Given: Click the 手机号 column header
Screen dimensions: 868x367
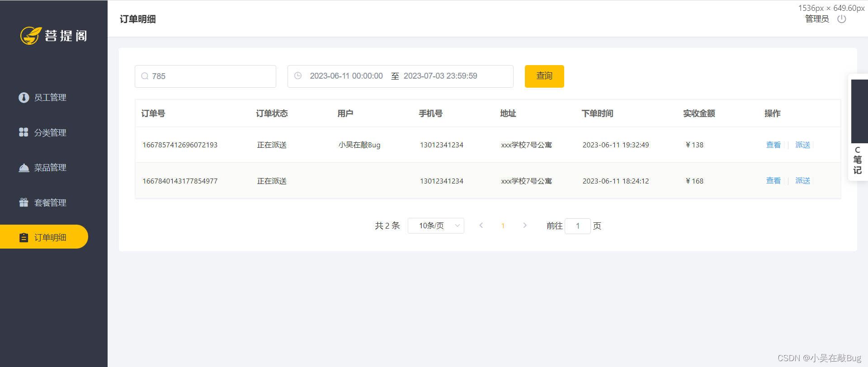Looking at the screenshot, I should pos(430,113).
